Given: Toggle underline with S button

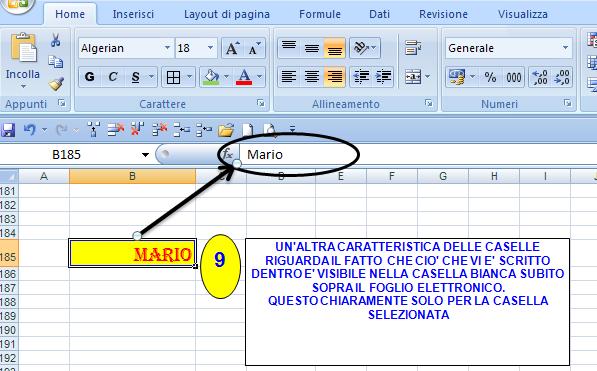Looking at the screenshot, I should [136, 77].
